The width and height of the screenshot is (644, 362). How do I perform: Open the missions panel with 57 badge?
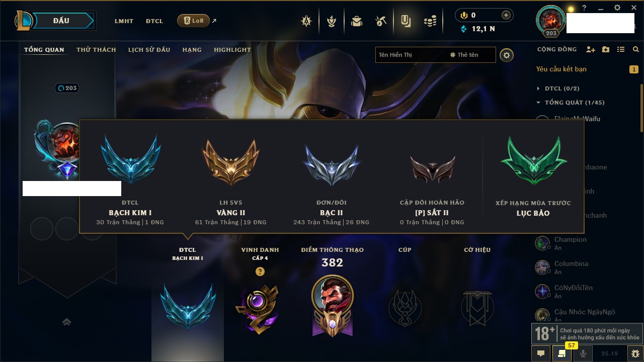point(561,353)
